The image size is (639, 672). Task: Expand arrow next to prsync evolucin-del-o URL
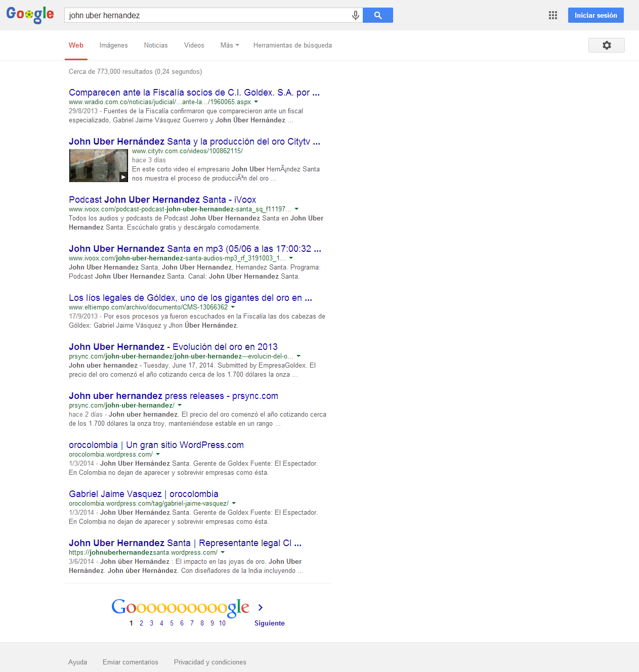coord(299,356)
